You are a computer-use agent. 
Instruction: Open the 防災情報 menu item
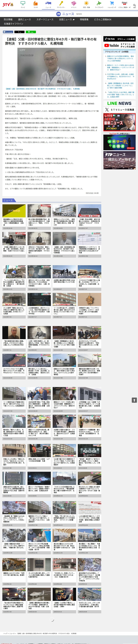tap(8, 20)
